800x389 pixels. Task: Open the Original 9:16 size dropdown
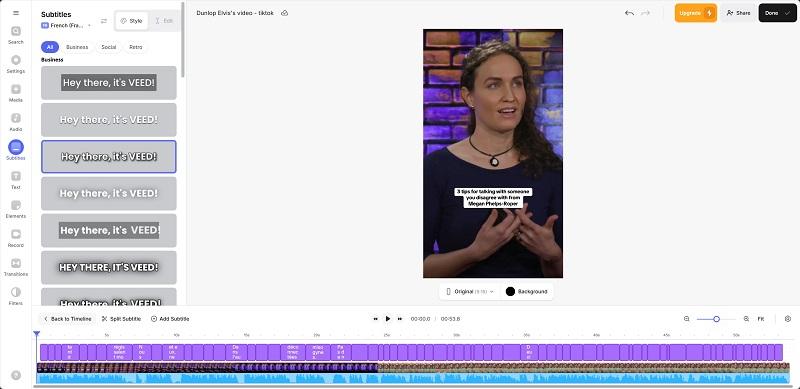470,291
